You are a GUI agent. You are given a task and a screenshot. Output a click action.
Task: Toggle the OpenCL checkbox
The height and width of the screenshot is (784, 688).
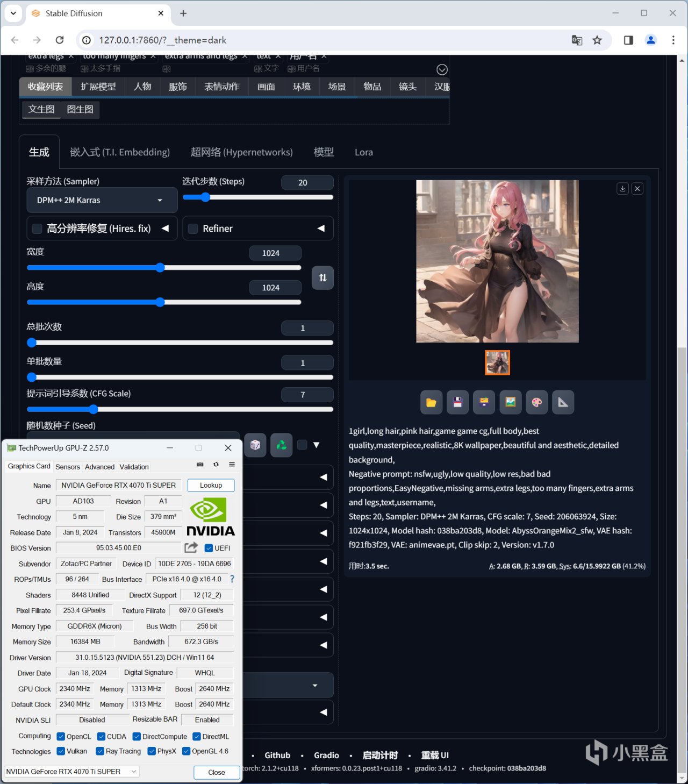61,737
